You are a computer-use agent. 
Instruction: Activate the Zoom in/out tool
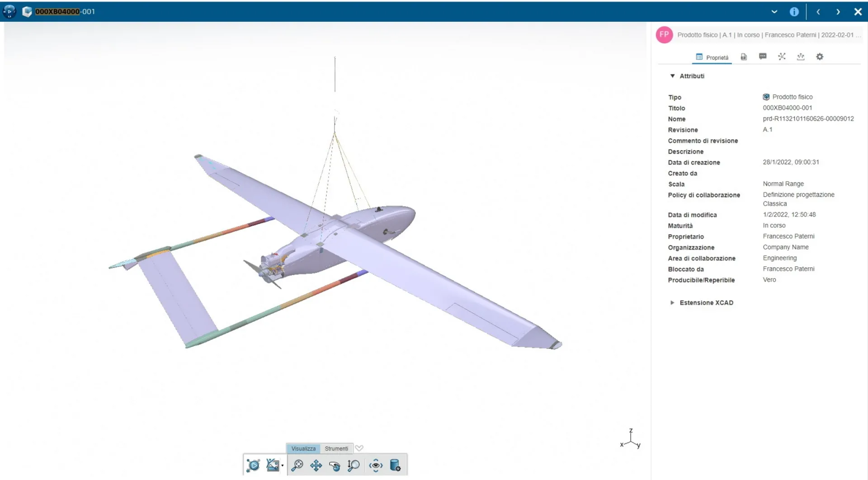point(354,465)
